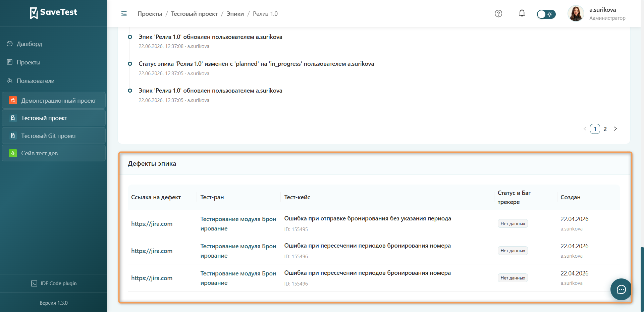The width and height of the screenshot is (644, 312).
Task: Open Проекты in the sidebar
Action: click(29, 62)
